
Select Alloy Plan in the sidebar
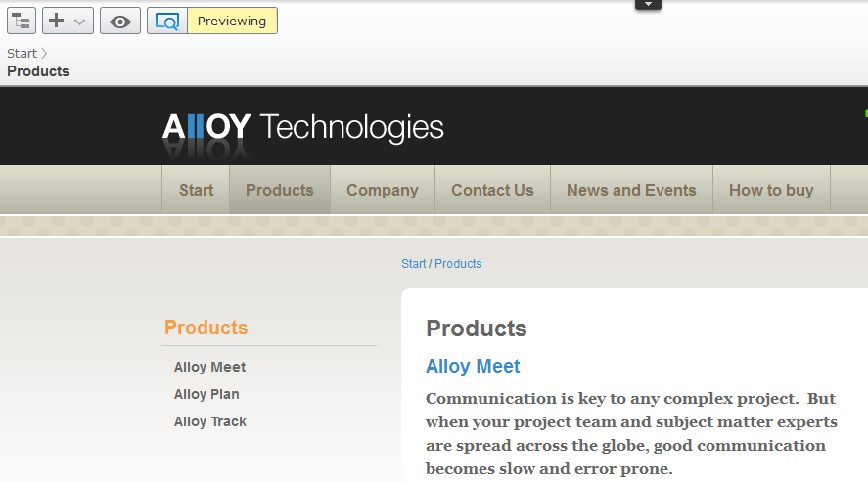206,394
